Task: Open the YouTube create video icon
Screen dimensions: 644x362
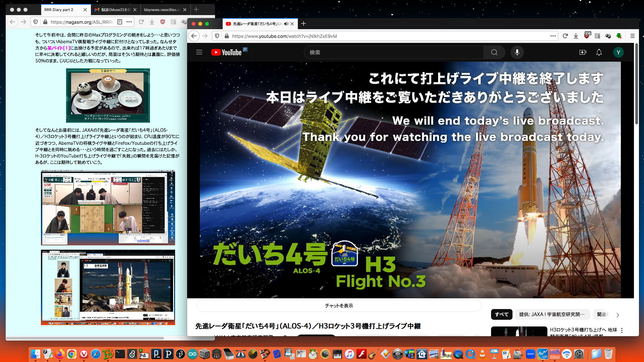Action: click(x=583, y=52)
